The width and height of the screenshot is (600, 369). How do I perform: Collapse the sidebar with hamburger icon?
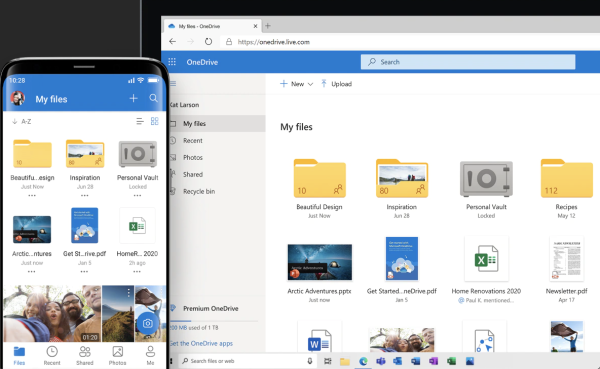pos(173,83)
